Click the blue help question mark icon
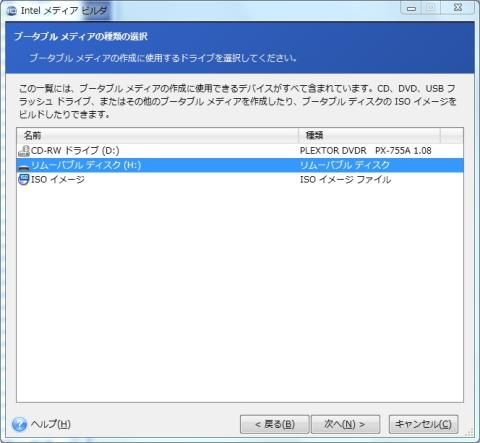Screen dimensions: 480x443 [19, 424]
